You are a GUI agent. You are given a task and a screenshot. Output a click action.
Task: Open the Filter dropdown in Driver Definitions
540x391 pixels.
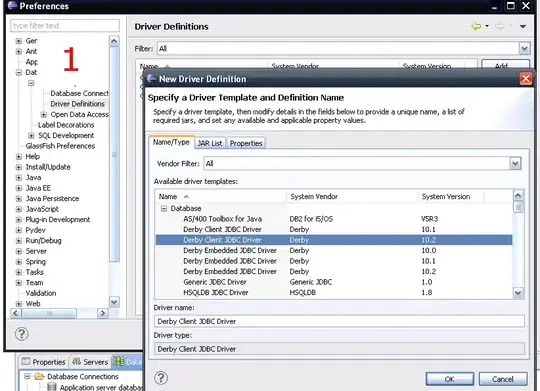(x=525, y=49)
